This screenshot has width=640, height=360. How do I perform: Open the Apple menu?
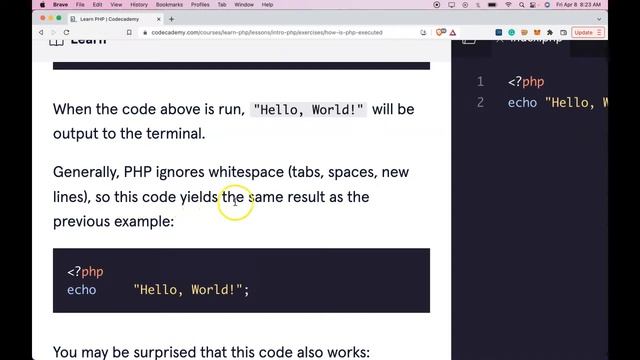tap(42, 5)
